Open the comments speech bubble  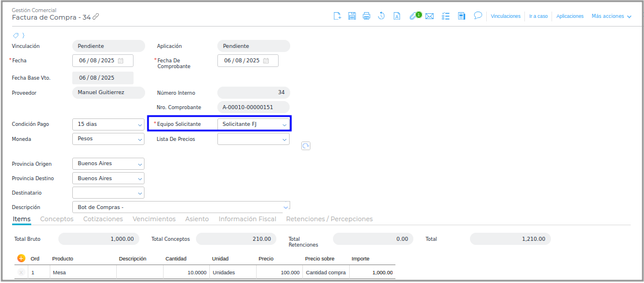point(478,16)
